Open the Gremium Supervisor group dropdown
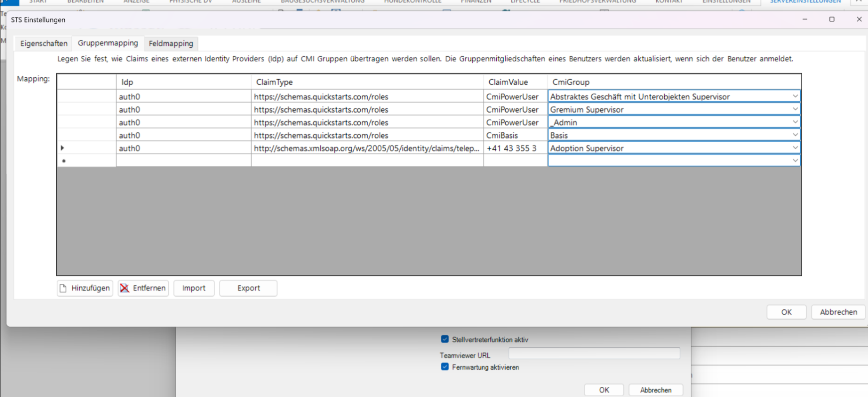The width and height of the screenshot is (868, 397). (x=795, y=109)
